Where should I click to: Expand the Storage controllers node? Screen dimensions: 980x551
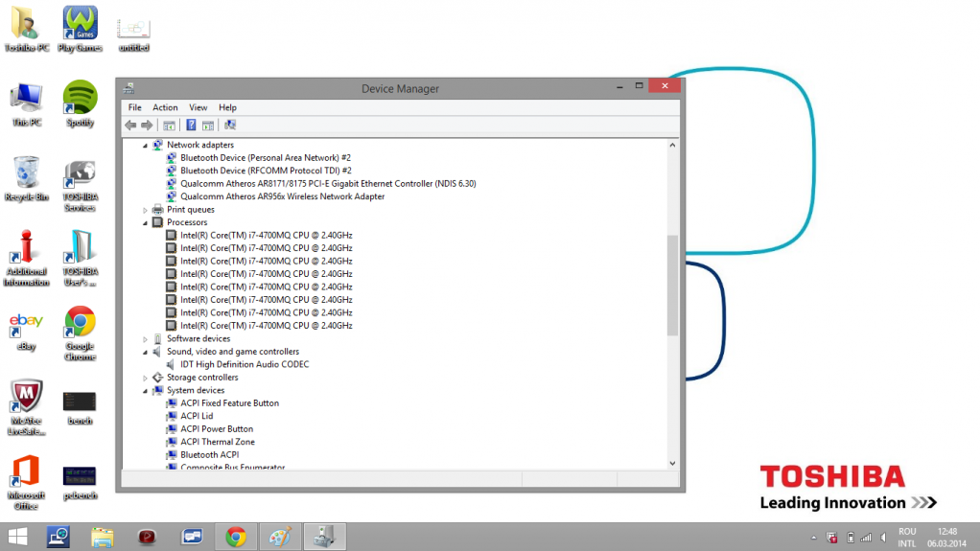(145, 378)
